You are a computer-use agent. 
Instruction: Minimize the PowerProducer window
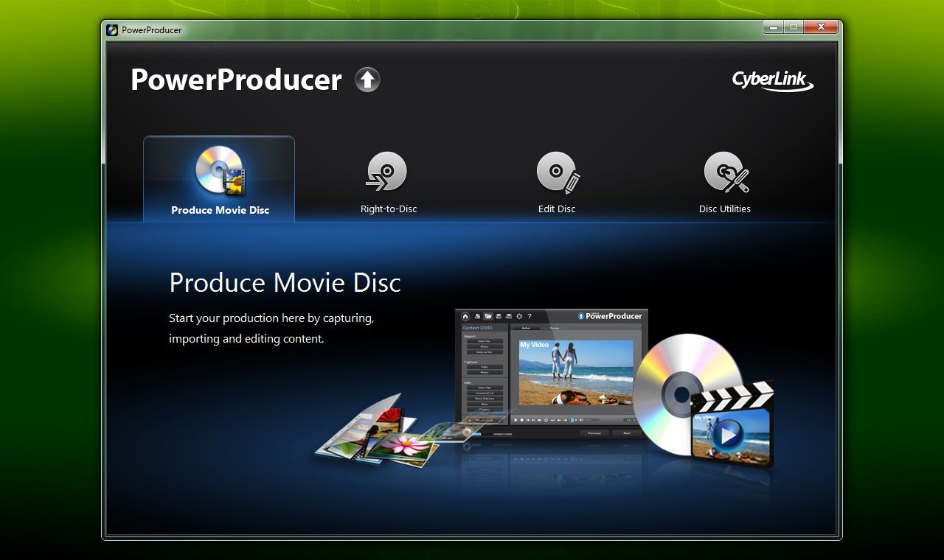click(x=773, y=27)
